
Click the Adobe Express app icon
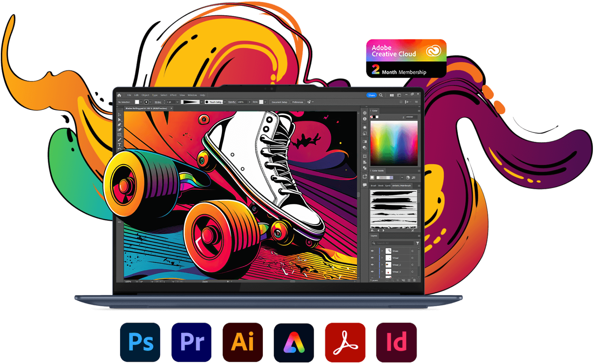(294, 342)
